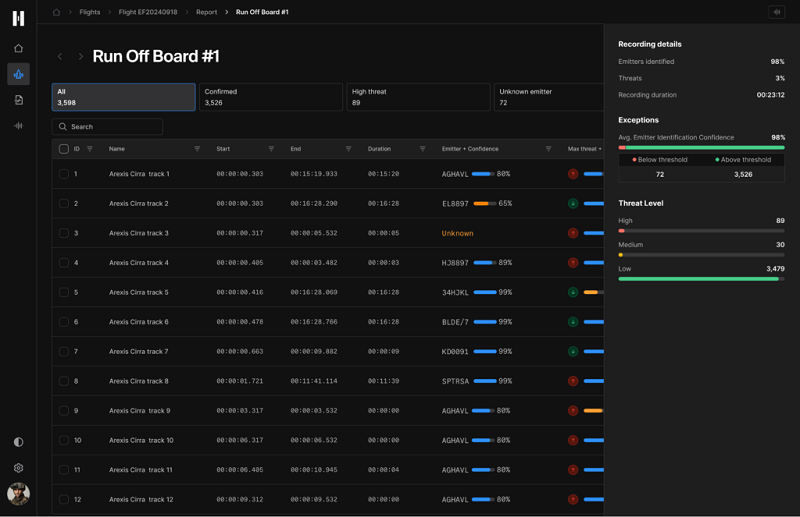
Task: Click the home icon in the breadcrumb
Action: tap(56, 12)
